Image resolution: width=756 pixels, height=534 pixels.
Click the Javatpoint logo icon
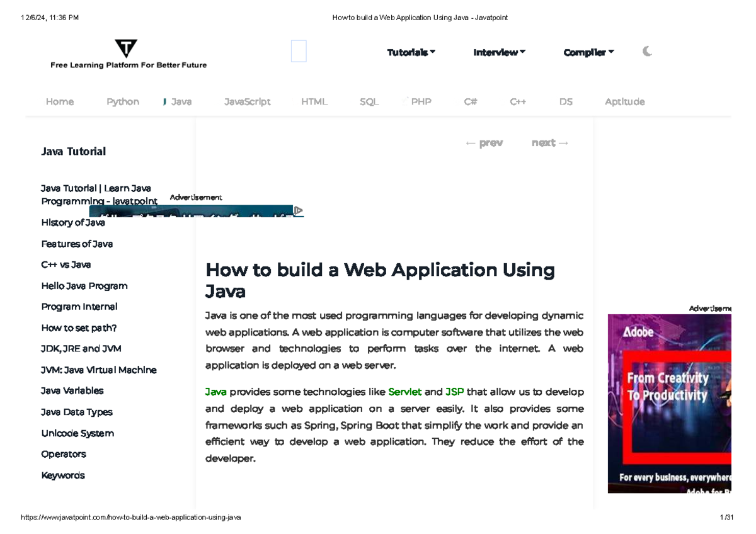pyautogui.click(x=126, y=49)
